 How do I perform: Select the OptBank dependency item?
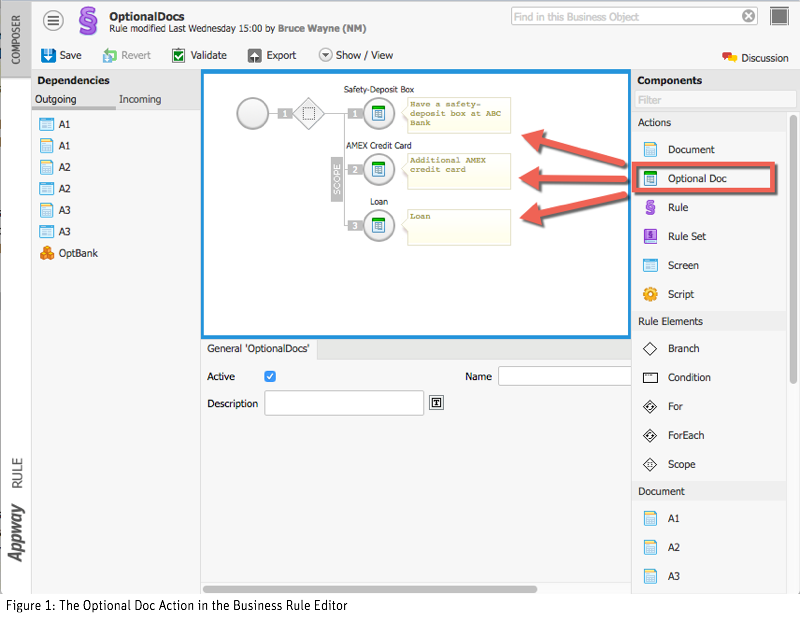[77, 253]
